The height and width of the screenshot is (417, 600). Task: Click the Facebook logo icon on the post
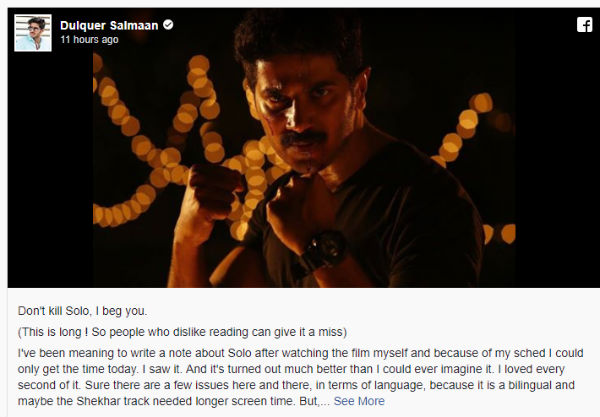pos(584,25)
